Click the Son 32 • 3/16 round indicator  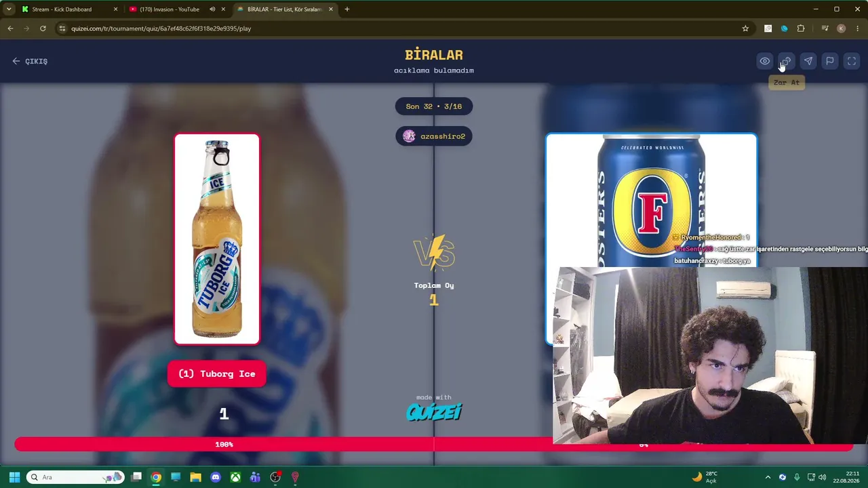[434, 106]
